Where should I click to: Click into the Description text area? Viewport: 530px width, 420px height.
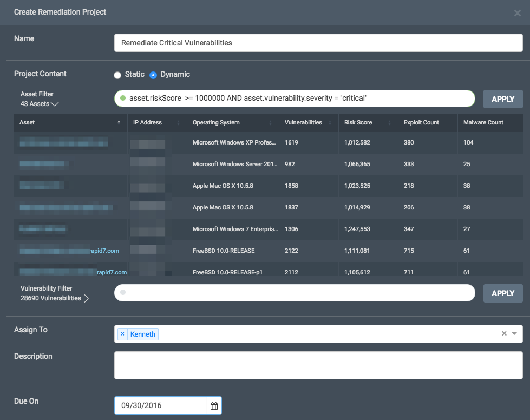click(318, 365)
